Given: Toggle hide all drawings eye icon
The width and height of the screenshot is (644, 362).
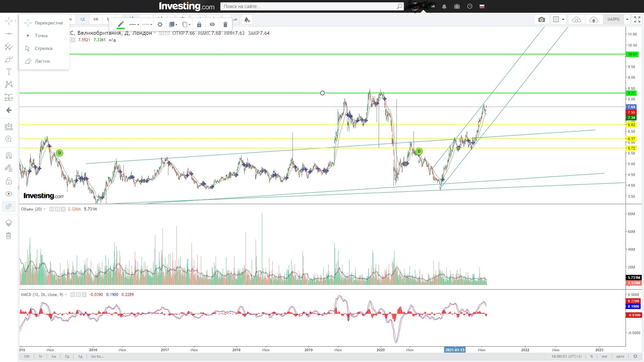Looking at the screenshot, I should [9, 194].
